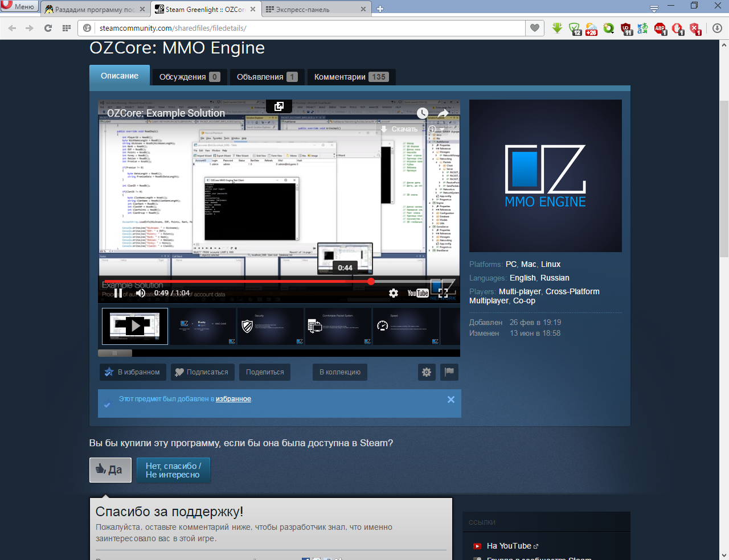Select the 'Описание' tab
The width and height of the screenshot is (729, 560).
click(x=120, y=76)
